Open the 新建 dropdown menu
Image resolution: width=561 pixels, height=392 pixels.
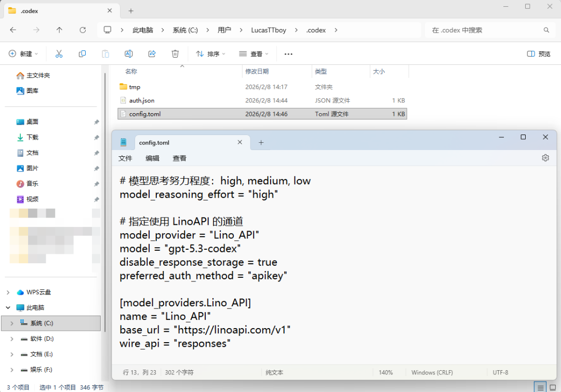coord(23,53)
